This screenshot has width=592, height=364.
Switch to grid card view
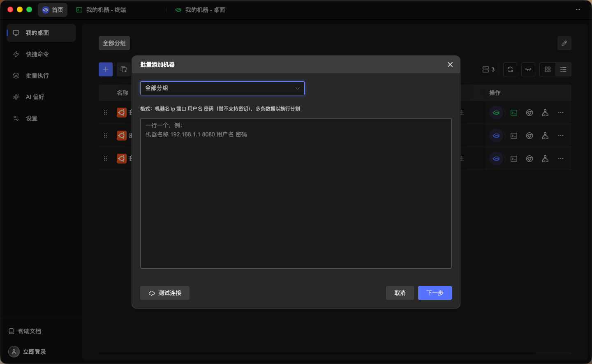pyautogui.click(x=548, y=69)
